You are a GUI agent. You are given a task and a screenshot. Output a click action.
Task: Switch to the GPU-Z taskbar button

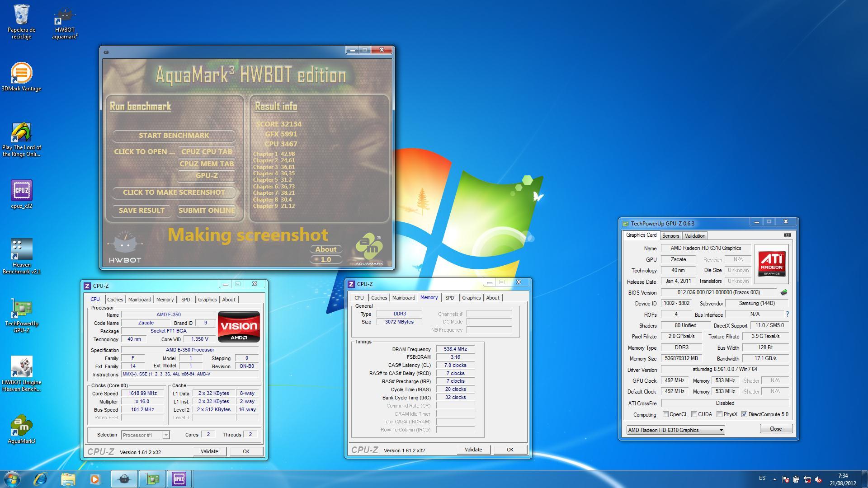click(x=152, y=479)
